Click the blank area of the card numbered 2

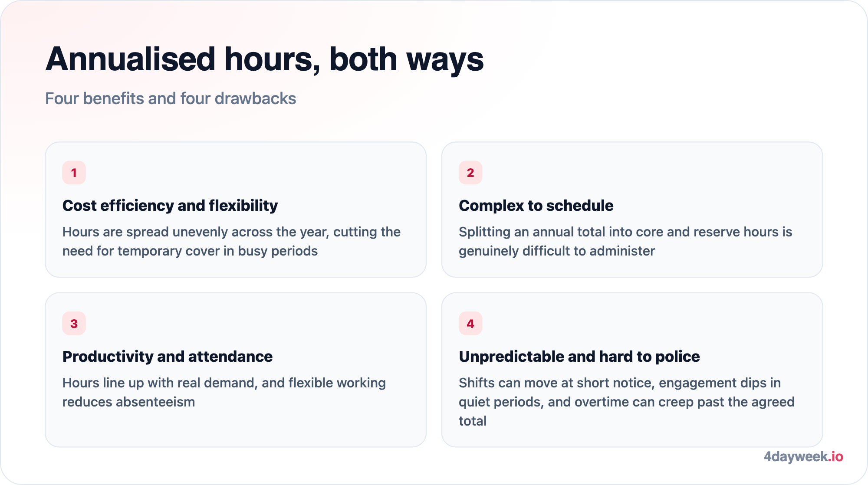[x=651, y=174]
